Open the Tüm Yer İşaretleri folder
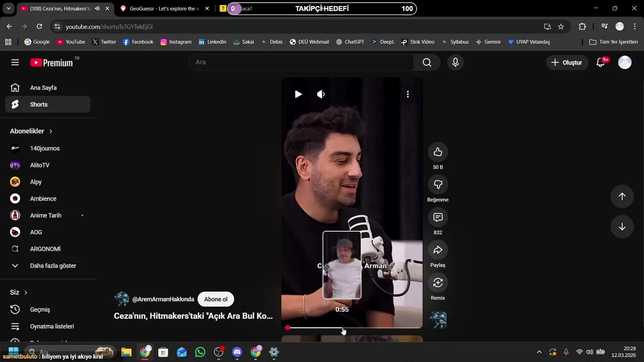 tap(613, 42)
